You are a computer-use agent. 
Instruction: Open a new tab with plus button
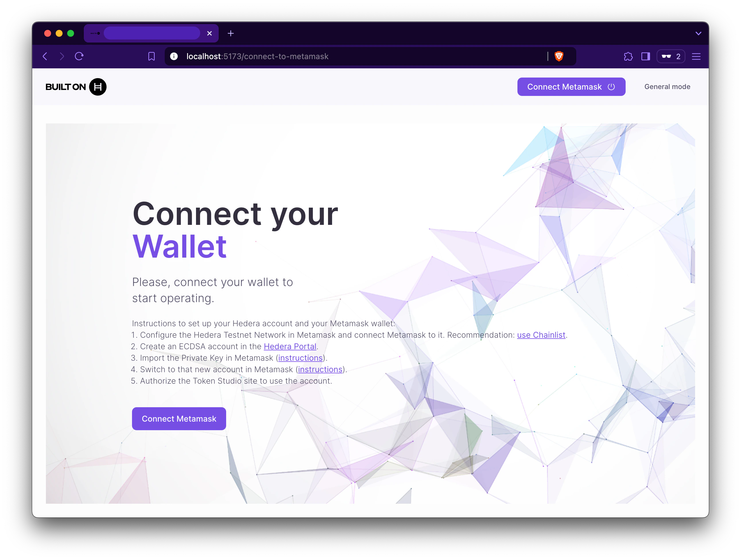230,33
